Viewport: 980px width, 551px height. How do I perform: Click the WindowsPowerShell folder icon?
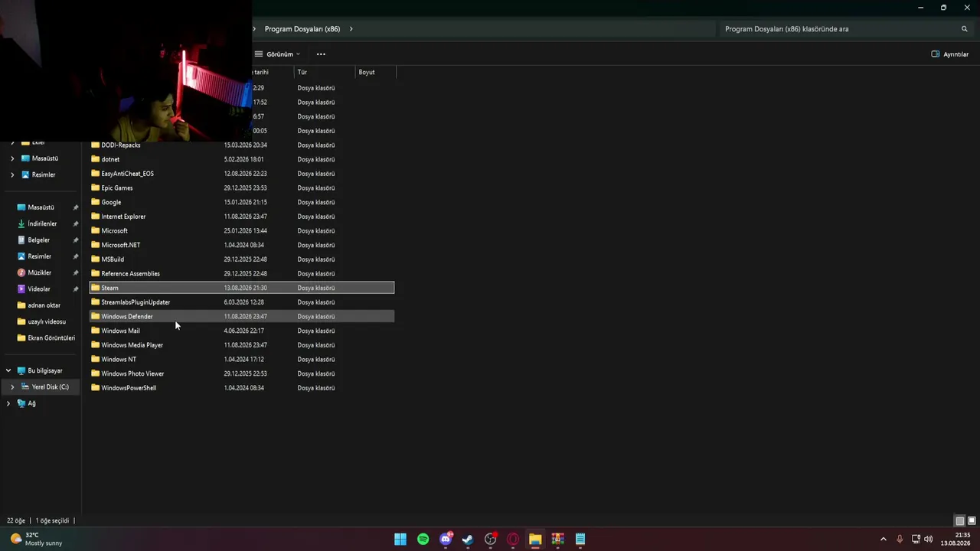coord(96,388)
